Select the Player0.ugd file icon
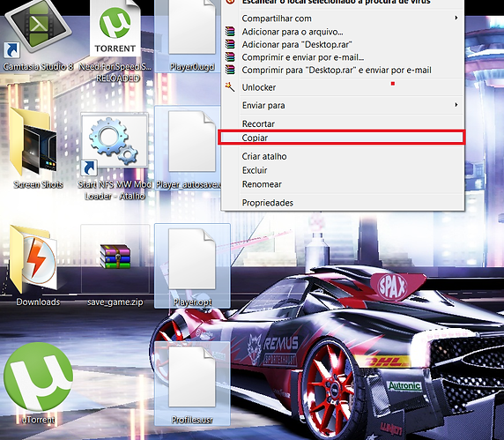Viewport: 504px width, 440px height. click(192, 27)
